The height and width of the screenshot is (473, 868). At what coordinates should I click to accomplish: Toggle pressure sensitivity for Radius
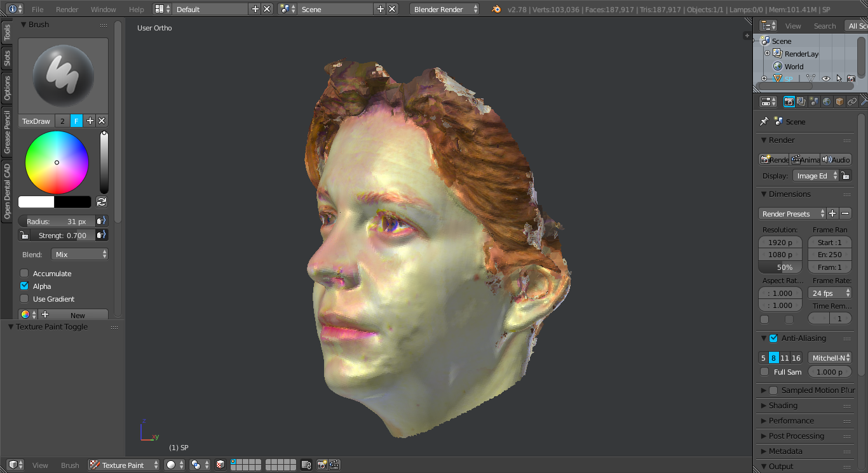click(102, 221)
